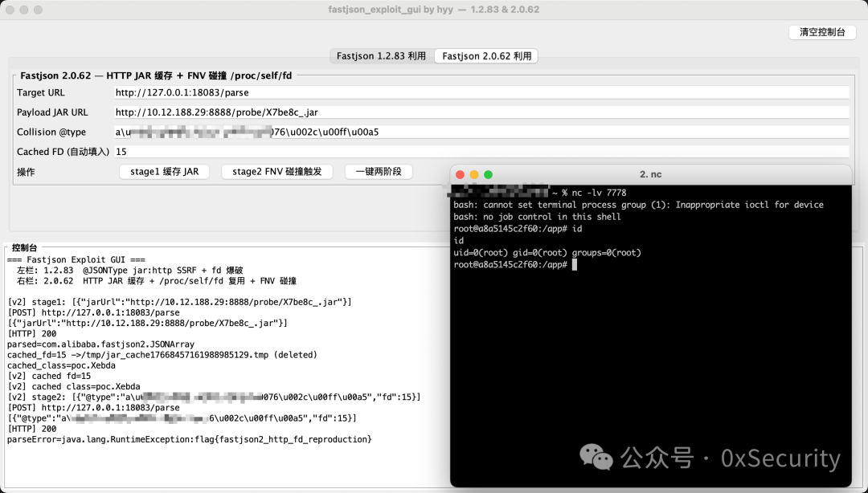Click the "[v2] cached class=poc.Xebda" line
Image resolution: width=868 pixels, height=493 pixels.
pyautogui.click(x=74, y=386)
